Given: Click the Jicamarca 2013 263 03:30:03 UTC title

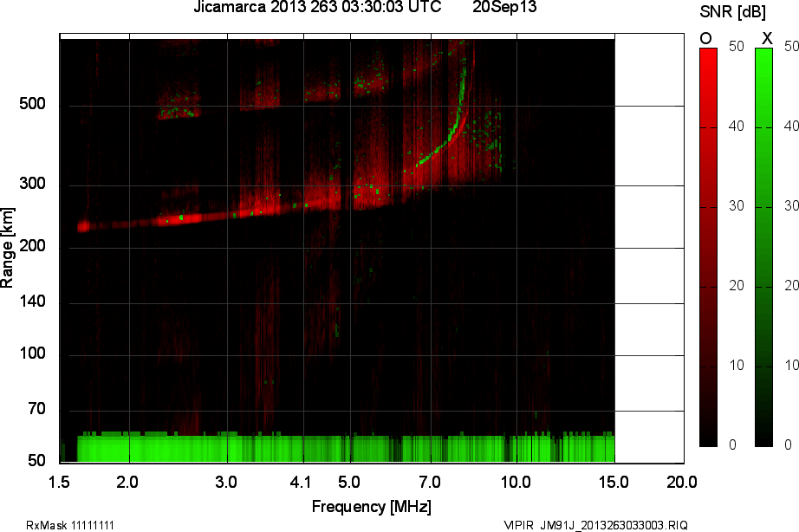Looking at the screenshot, I should 317,7.
